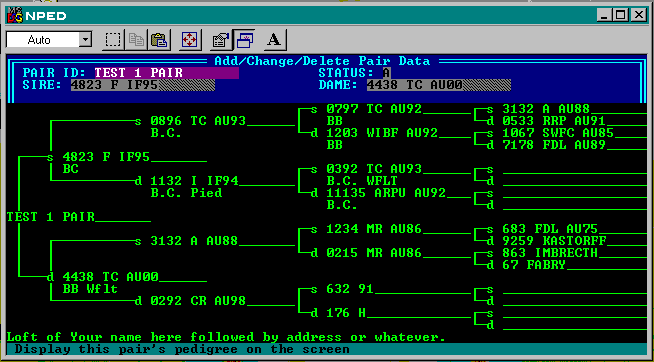
Task: Select pedigree entry 0292 CR AU98
Action: point(198,301)
